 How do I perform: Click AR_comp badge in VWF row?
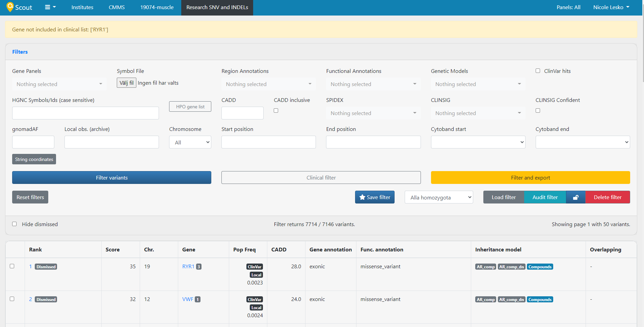[x=486, y=299]
